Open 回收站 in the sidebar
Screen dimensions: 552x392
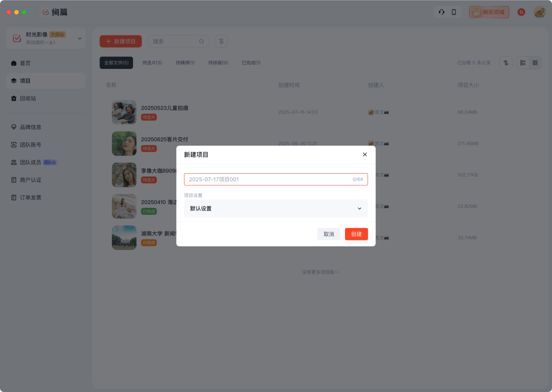click(x=28, y=98)
